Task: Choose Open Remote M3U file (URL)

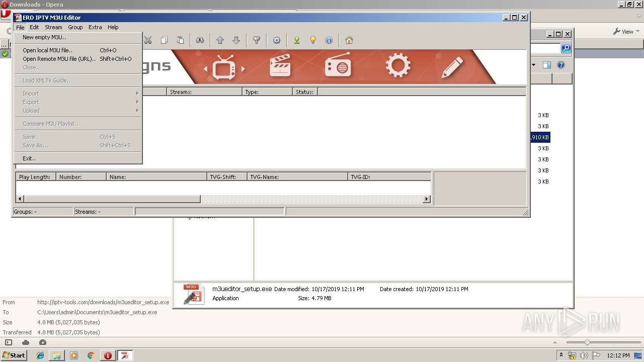Action: tap(78, 59)
